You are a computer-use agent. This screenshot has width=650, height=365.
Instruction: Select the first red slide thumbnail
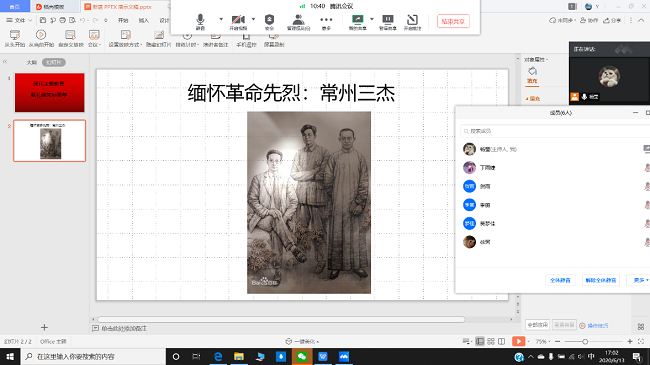(50, 92)
